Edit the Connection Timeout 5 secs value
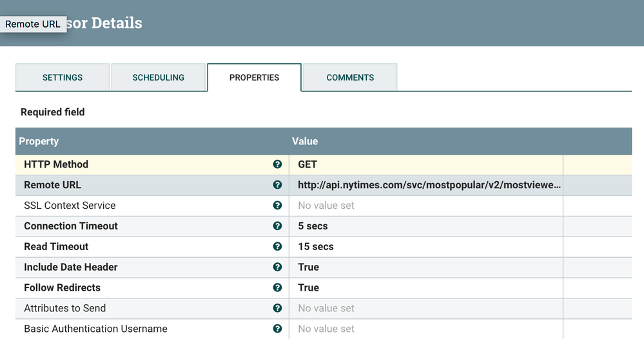Screen dimensions: 644x339 [x=425, y=226]
